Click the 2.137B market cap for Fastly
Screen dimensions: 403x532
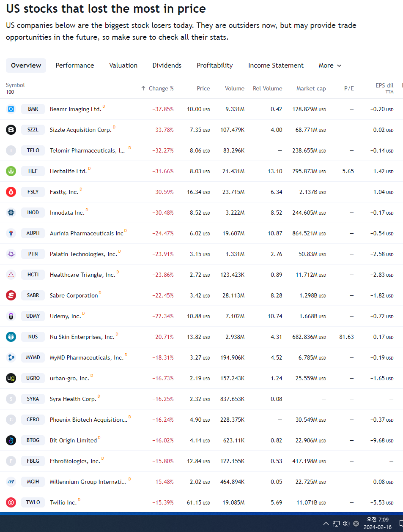click(313, 192)
